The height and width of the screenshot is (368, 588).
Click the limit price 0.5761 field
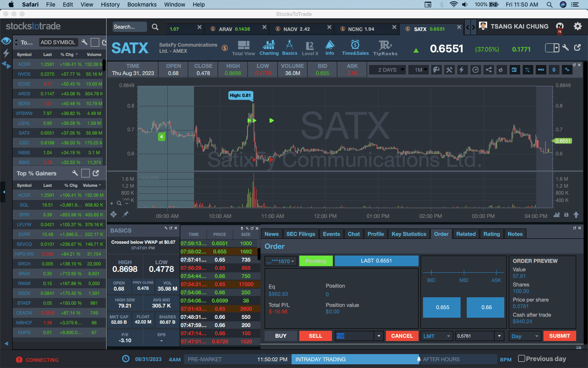click(475, 336)
